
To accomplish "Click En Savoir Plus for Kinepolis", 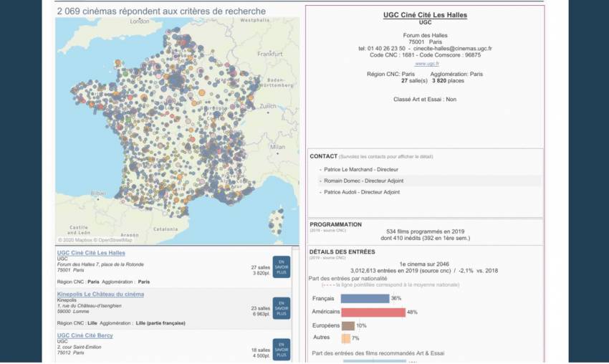I will [282, 308].
